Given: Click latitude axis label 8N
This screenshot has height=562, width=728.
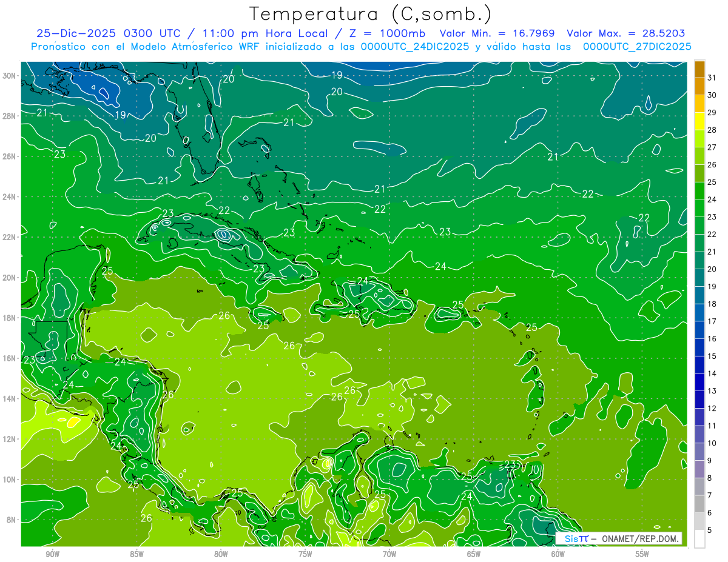Looking at the screenshot, I should (x=11, y=520).
